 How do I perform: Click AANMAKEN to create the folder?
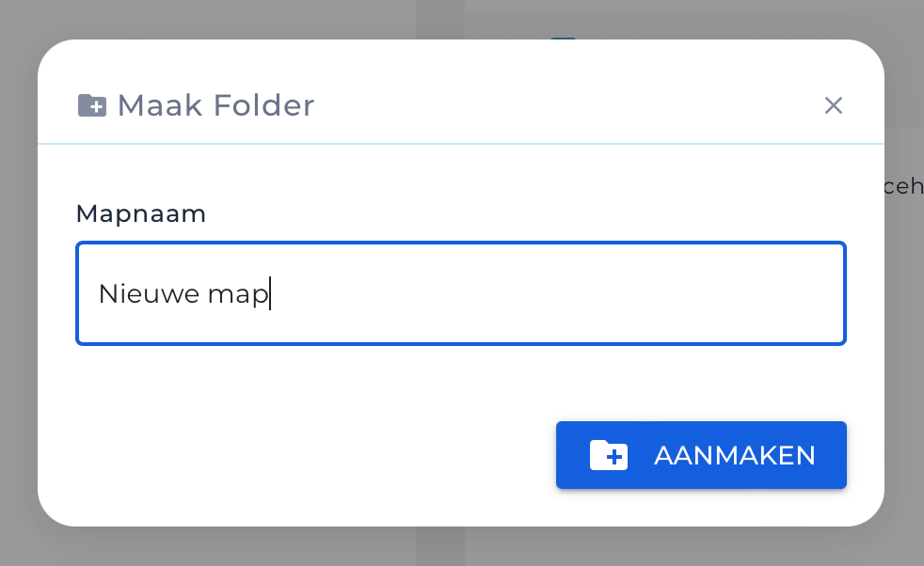[x=701, y=455]
